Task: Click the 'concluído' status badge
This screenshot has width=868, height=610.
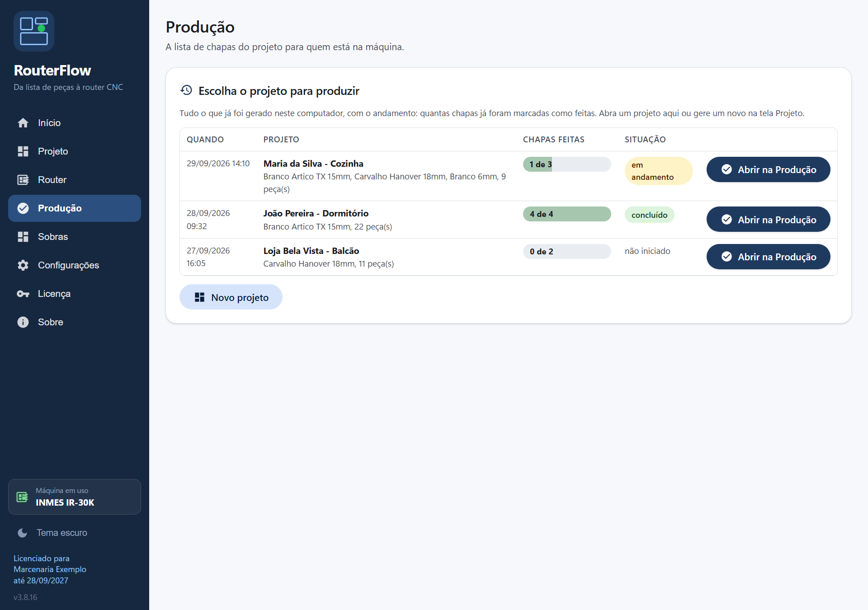Action: click(x=649, y=215)
